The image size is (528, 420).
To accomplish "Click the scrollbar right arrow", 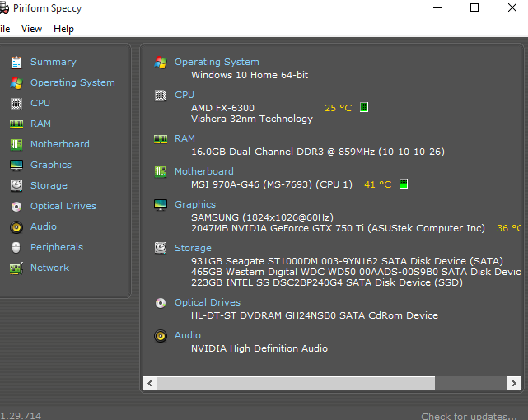I will pos(514,383).
